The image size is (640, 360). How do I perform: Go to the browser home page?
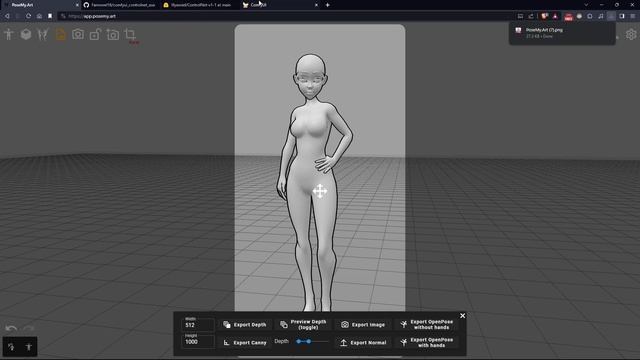[x=39, y=16]
